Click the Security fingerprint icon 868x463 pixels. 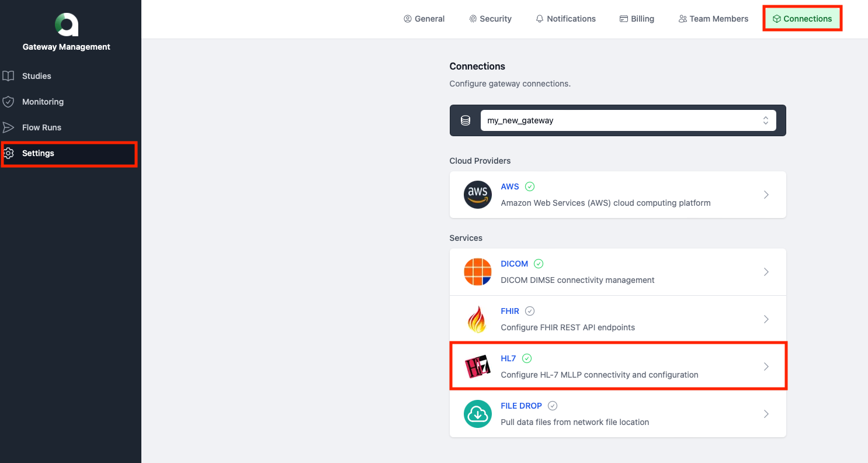pos(473,19)
